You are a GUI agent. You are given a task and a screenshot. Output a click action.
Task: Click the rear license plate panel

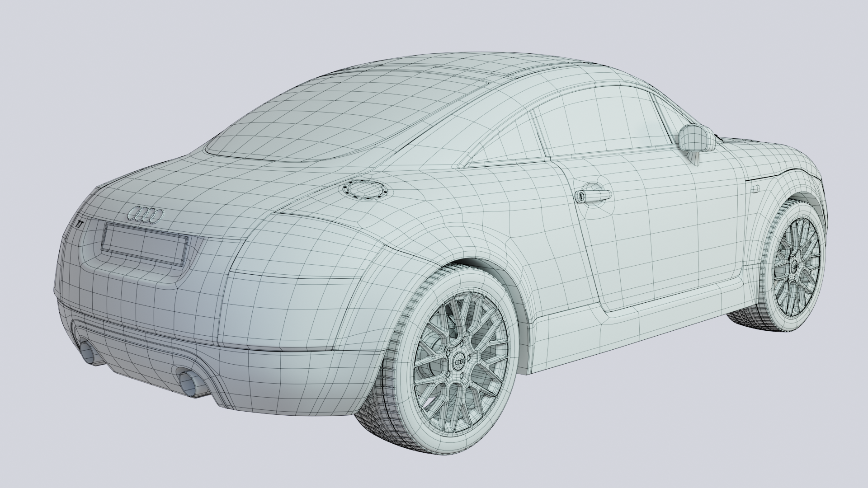(x=144, y=244)
